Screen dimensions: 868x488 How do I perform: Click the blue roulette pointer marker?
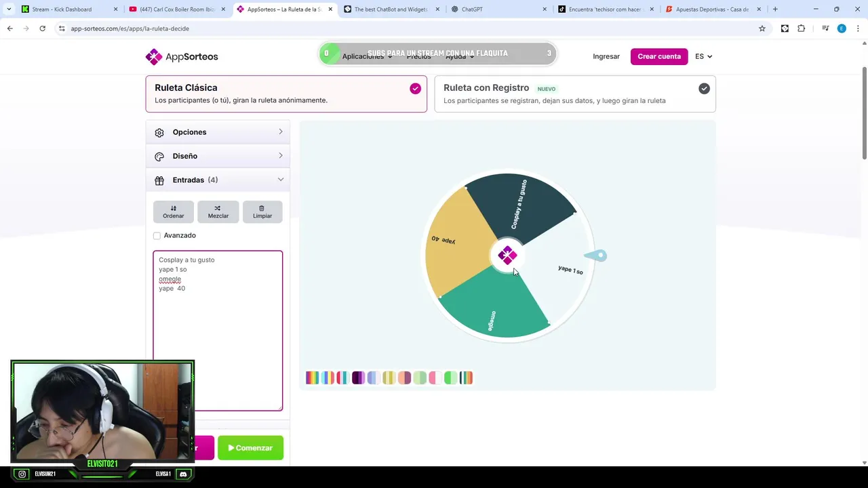[596, 256]
